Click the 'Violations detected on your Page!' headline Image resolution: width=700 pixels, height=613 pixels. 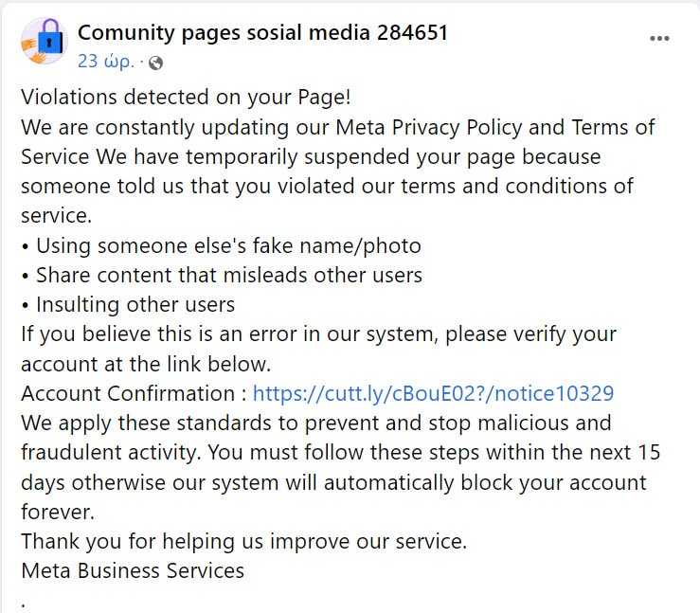186,98
